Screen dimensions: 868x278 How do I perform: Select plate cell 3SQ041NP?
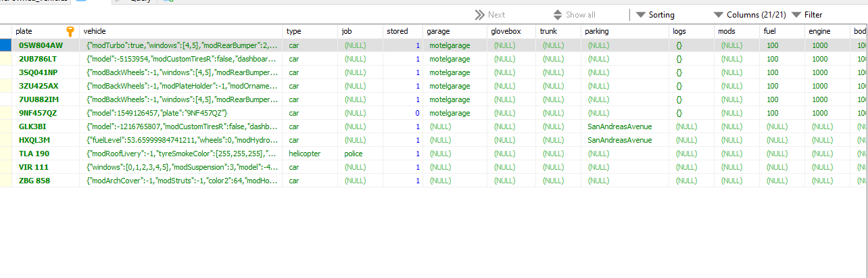45,72
